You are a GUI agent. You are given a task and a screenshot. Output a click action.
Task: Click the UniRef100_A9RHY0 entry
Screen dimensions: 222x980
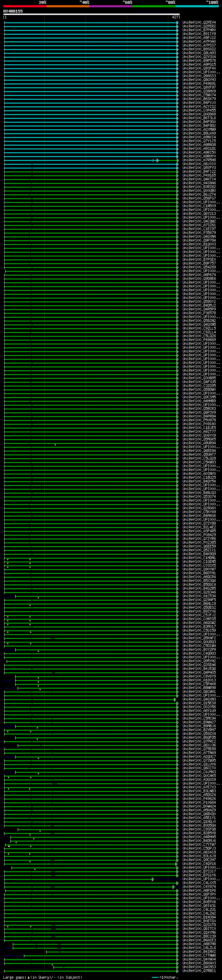click(199, 156)
